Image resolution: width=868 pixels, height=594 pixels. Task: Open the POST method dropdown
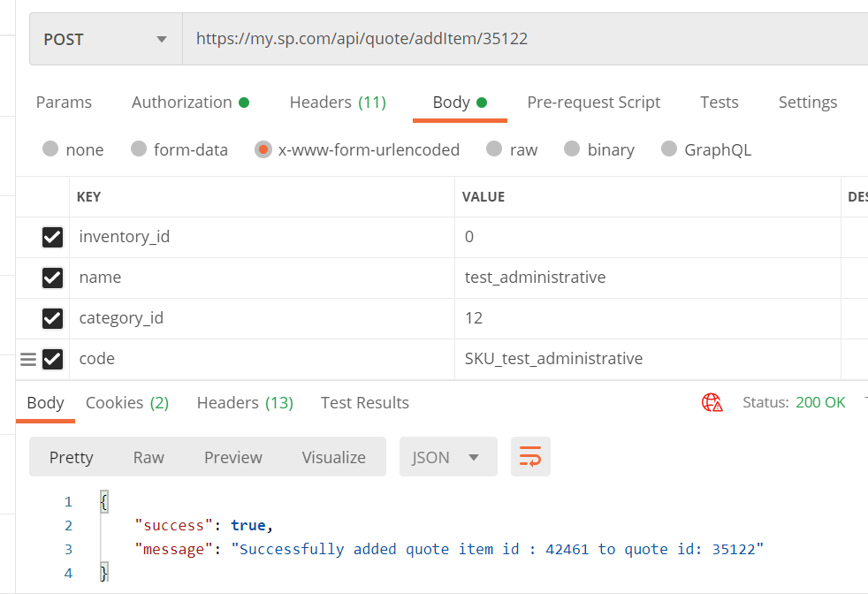105,39
